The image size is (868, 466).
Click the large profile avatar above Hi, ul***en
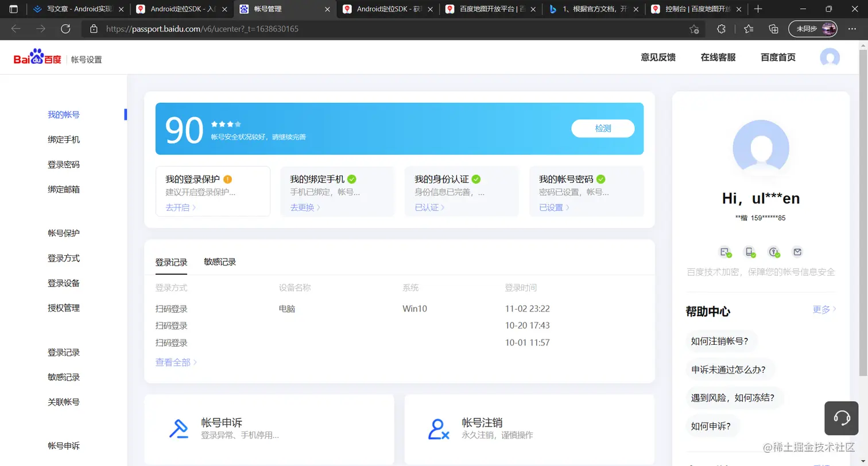point(761,148)
